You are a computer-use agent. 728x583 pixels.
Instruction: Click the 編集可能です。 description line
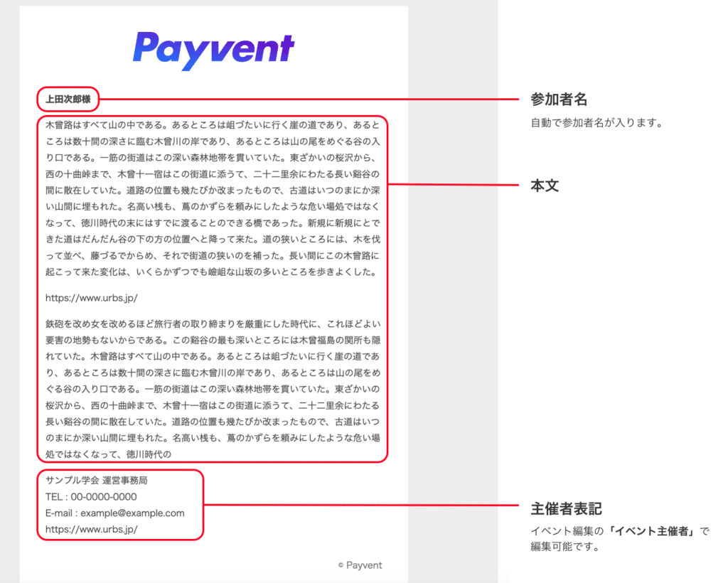pyautogui.click(x=565, y=547)
